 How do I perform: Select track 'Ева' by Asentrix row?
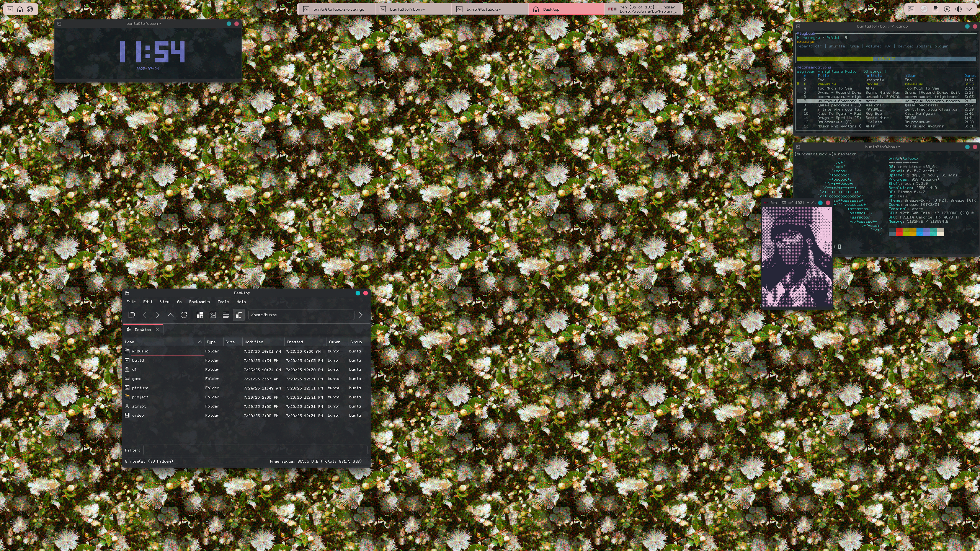(x=886, y=80)
